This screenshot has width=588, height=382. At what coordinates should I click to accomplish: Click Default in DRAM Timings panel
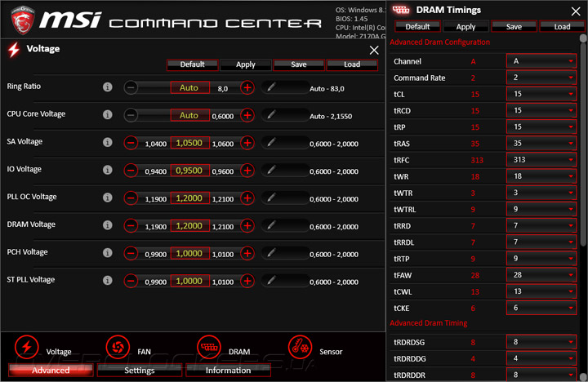point(417,27)
